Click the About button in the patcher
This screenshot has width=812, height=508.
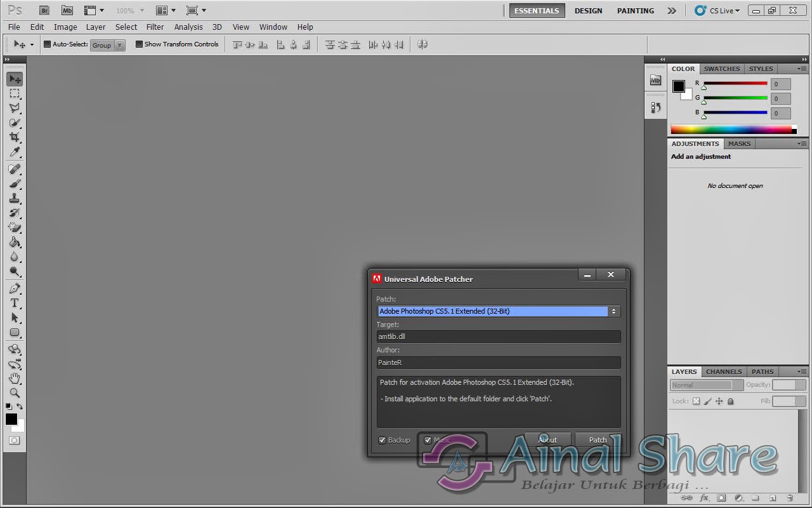(x=547, y=439)
